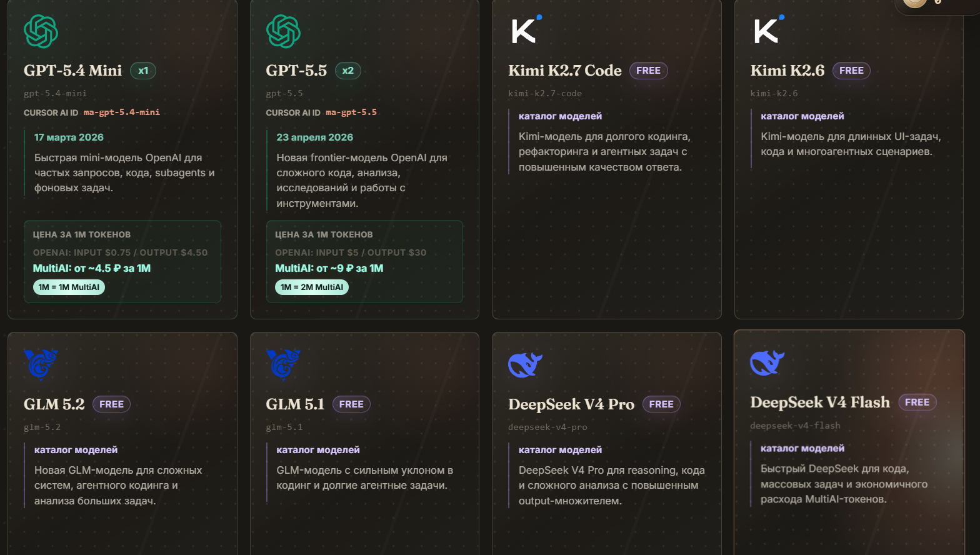
Task: Click the FREE badge on Kimi K2.7 Code
Action: pyautogui.click(x=648, y=71)
